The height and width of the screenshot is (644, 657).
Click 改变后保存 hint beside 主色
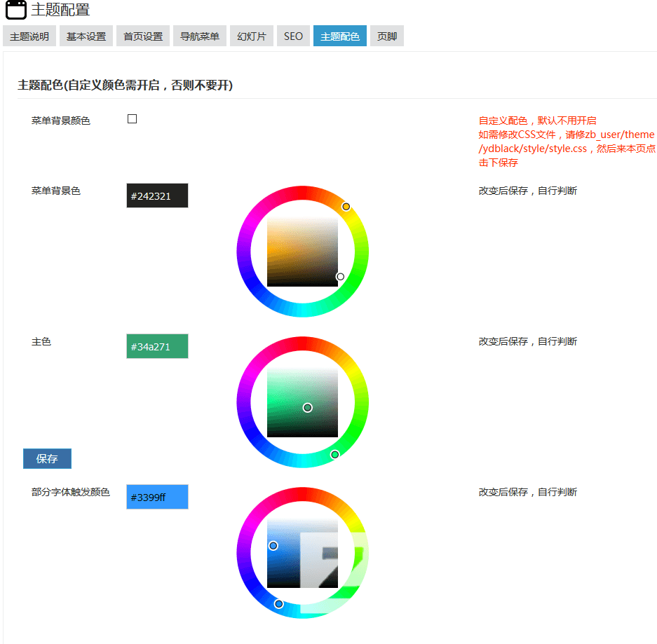pyautogui.click(x=527, y=342)
